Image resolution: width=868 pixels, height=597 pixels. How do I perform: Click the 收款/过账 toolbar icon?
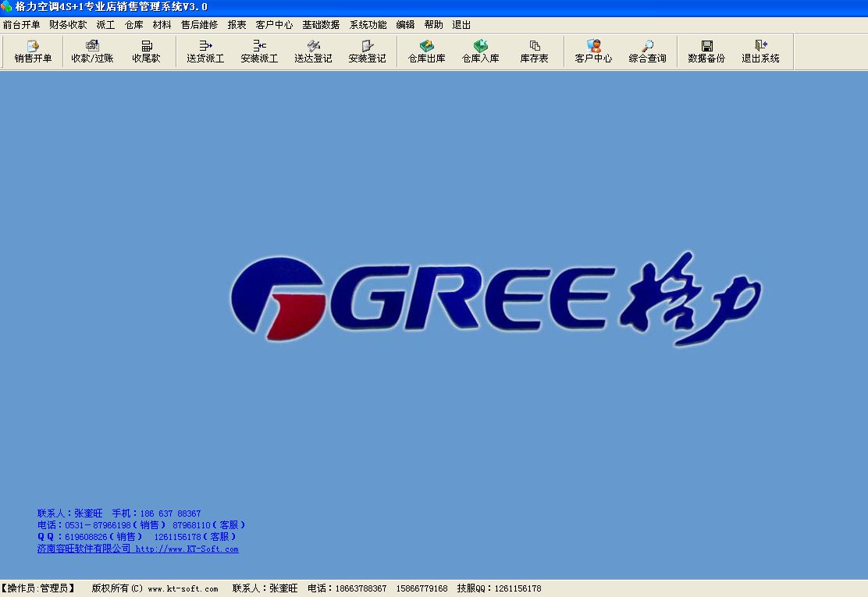pyautogui.click(x=92, y=52)
